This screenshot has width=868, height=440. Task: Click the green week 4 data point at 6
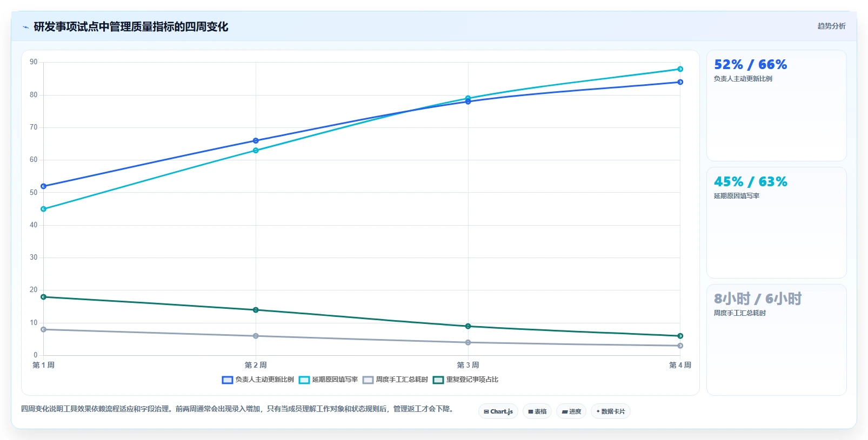point(680,336)
